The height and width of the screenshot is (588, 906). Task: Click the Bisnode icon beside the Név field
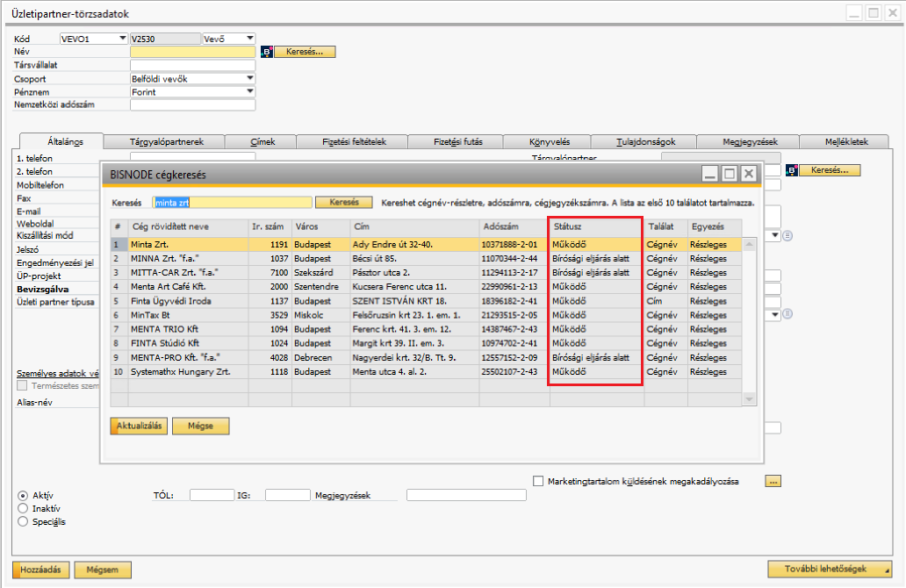coord(267,52)
